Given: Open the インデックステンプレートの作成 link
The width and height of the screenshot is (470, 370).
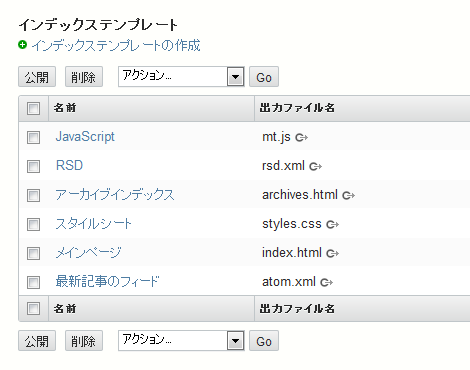Looking at the screenshot, I should coord(116,45).
